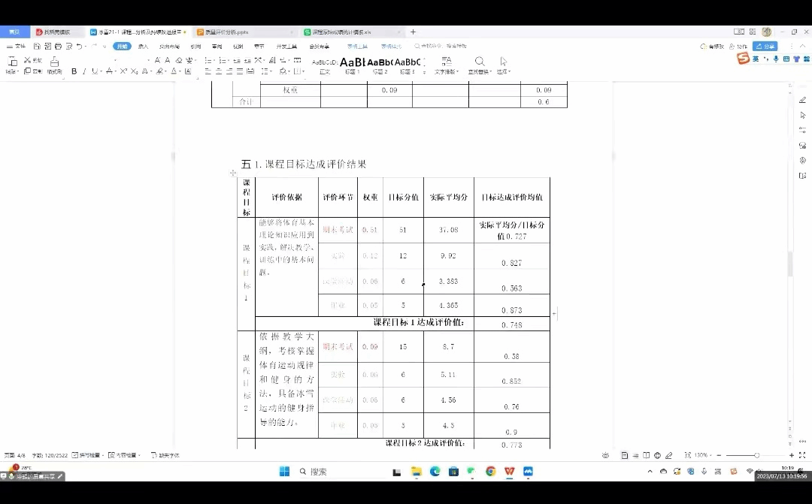The width and height of the screenshot is (812, 504).
Task: Expand the styles gallery
Action: (x=425, y=71)
